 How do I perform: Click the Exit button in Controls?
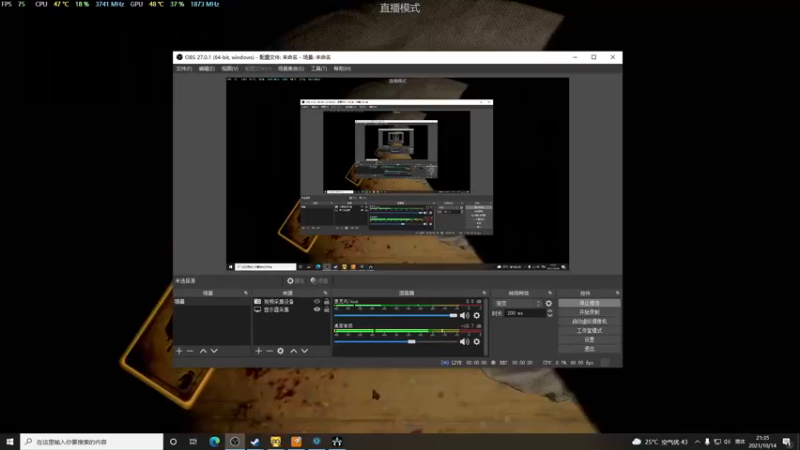point(589,349)
